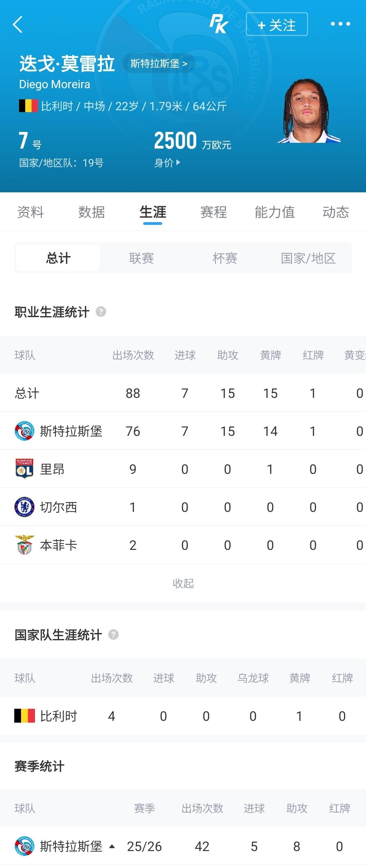Screen dimensions: 366x868
Task: Follow the player with +关注 button
Action: [277, 24]
